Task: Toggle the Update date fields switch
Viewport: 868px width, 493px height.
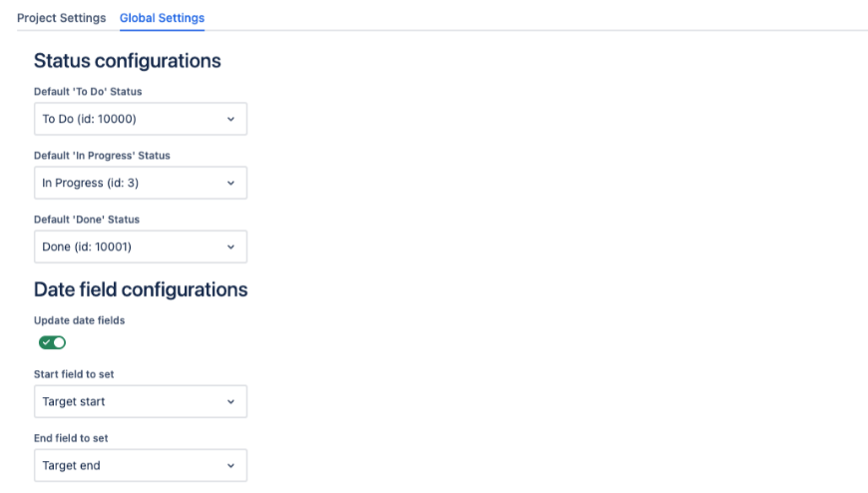Action: [x=52, y=342]
